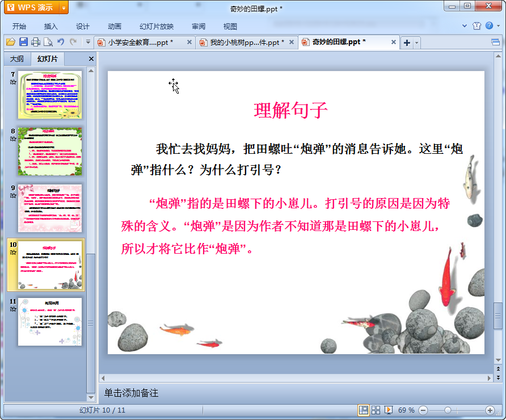Click the red answer text paragraph
The height and width of the screenshot is (420, 506).
pos(285,226)
